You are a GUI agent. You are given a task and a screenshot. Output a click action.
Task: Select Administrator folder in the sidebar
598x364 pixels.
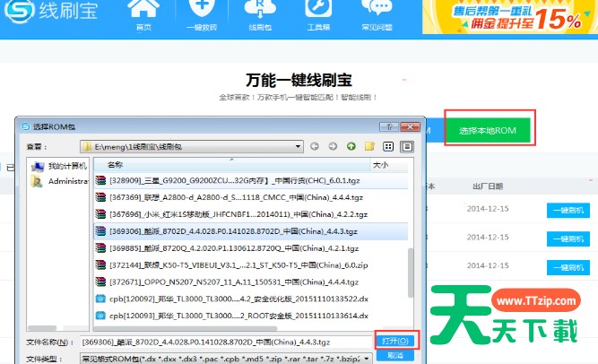[59, 181]
